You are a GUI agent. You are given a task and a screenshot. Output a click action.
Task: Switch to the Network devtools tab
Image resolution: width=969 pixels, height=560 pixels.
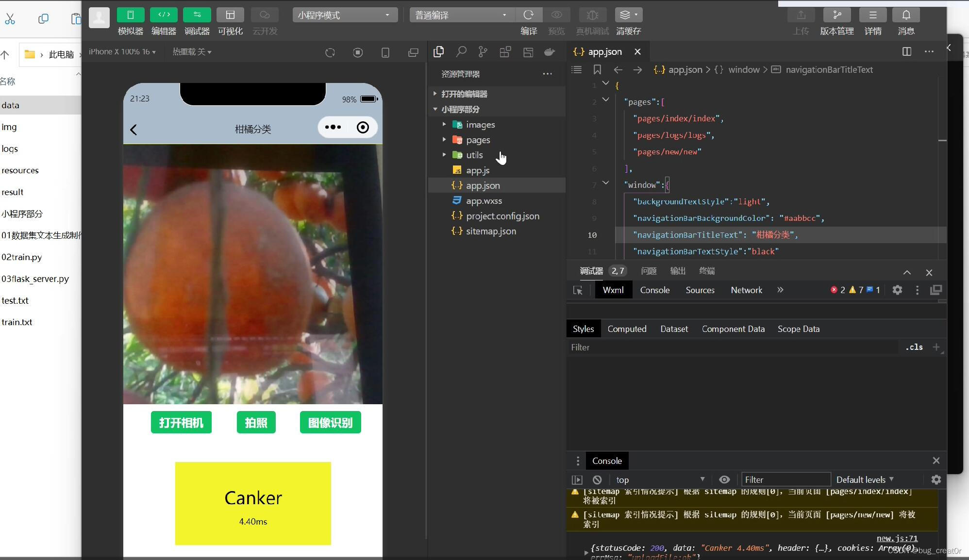(746, 290)
